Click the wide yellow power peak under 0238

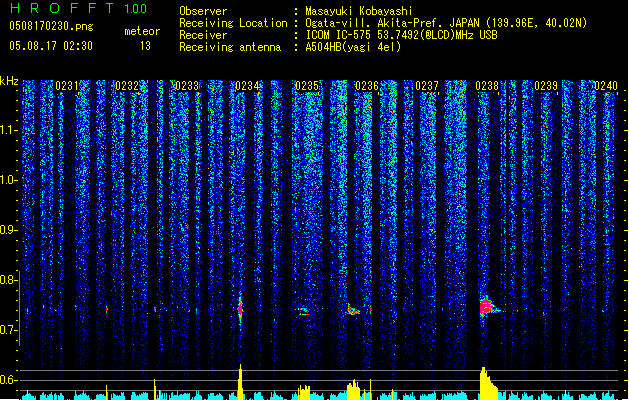(x=488, y=384)
